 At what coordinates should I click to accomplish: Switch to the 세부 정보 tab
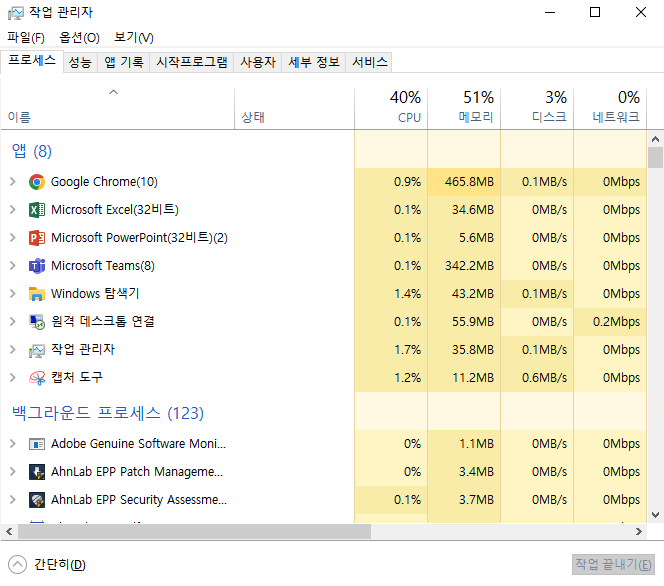coord(314,63)
